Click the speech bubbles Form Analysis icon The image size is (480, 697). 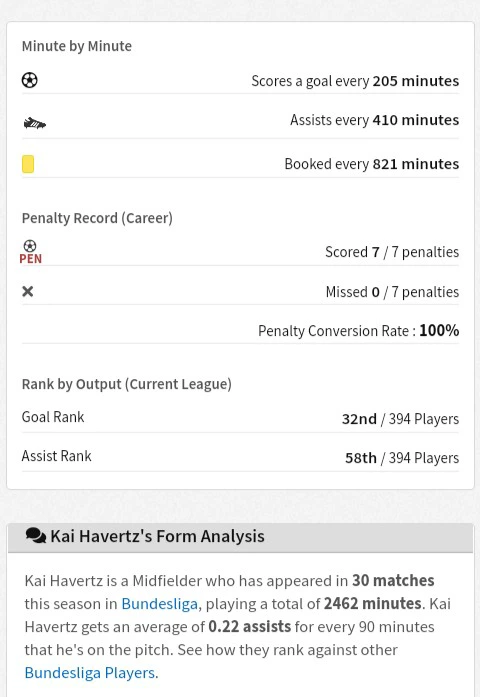coord(36,536)
